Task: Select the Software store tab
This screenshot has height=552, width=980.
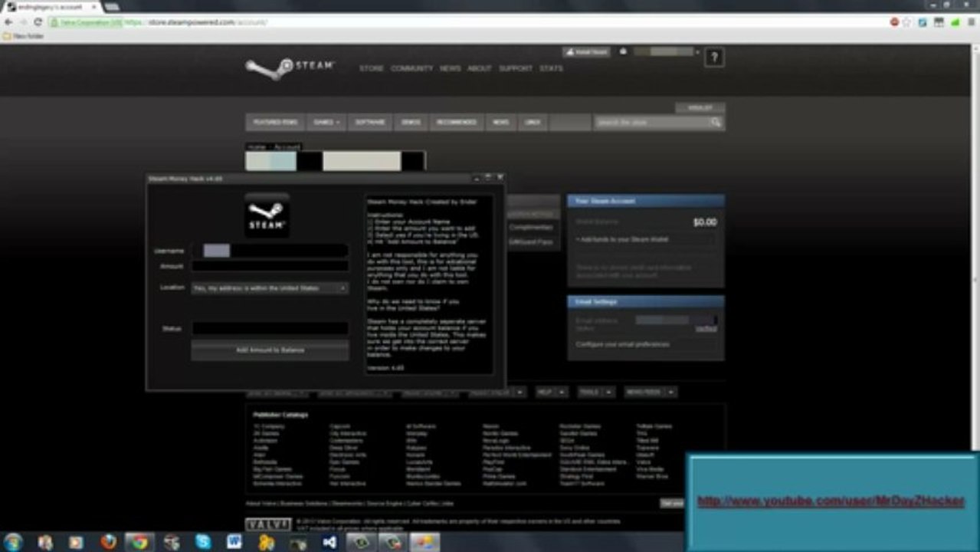Action: tap(370, 123)
